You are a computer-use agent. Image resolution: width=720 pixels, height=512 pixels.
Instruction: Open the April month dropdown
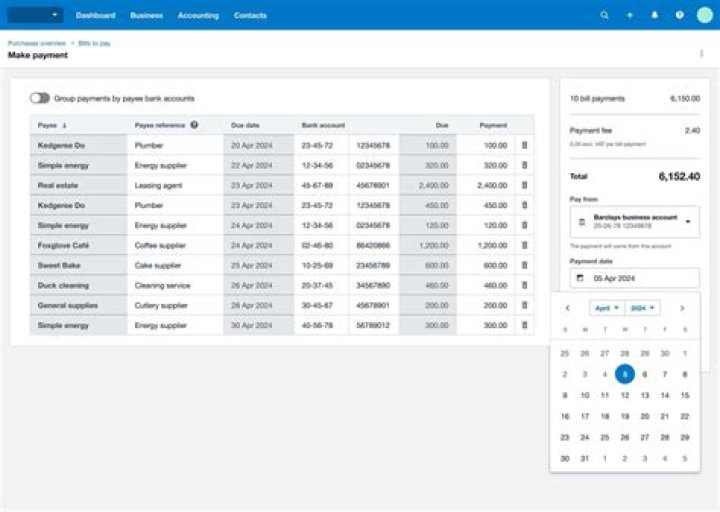coord(608,308)
